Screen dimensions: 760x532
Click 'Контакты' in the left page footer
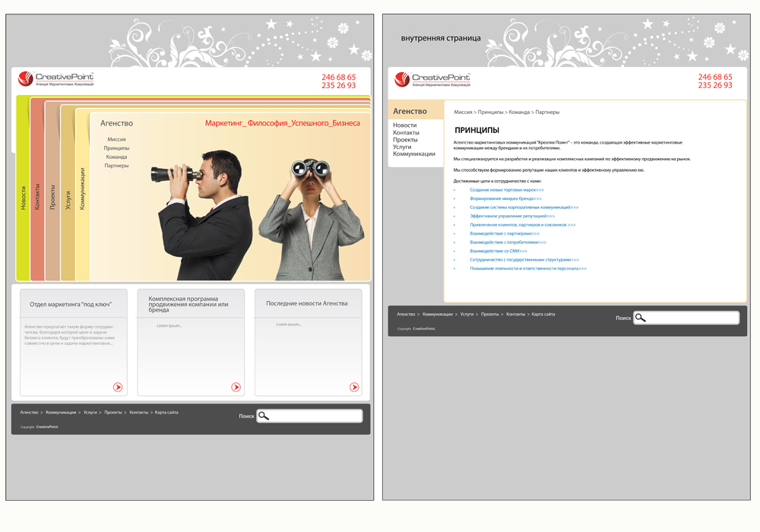point(138,413)
